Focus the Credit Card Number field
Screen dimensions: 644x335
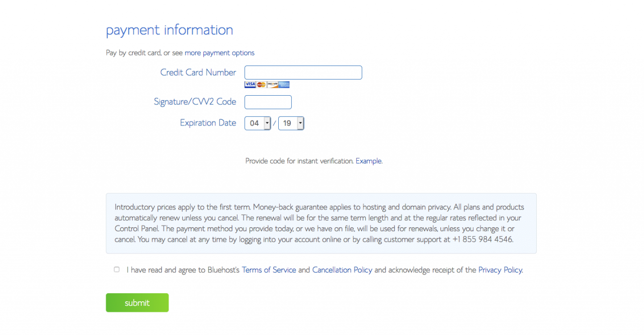pyautogui.click(x=303, y=73)
